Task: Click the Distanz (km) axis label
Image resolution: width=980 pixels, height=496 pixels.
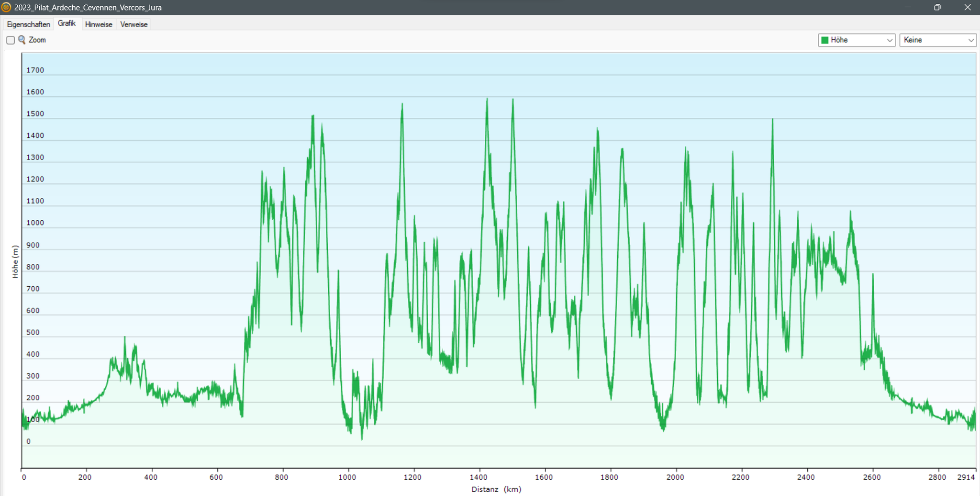Action: coord(496,489)
